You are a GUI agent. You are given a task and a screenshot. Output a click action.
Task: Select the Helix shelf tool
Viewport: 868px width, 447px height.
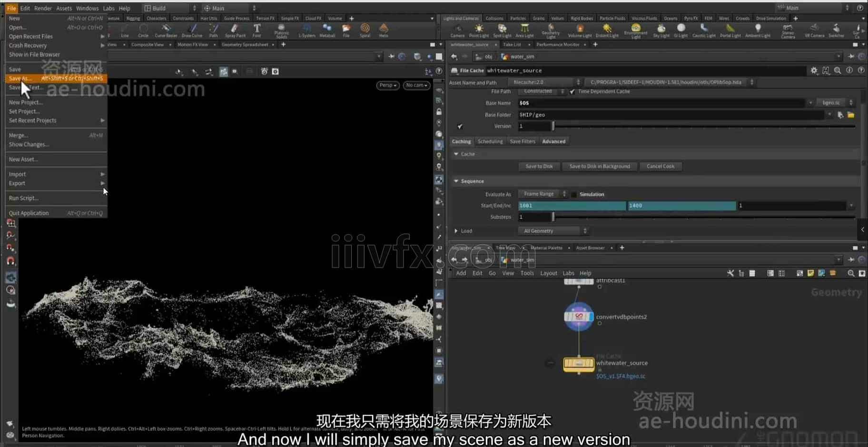pyautogui.click(x=384, y=30)
